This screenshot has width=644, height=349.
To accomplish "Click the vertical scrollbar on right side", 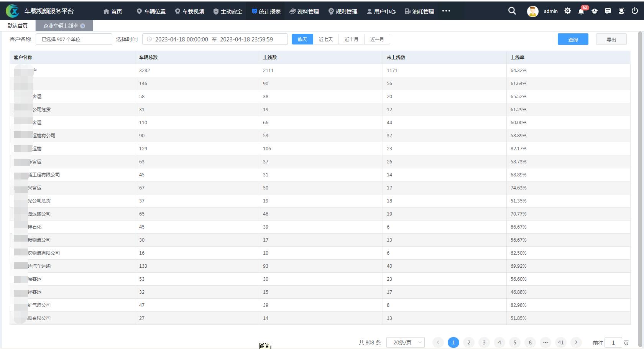I will (x=640, y=153).
